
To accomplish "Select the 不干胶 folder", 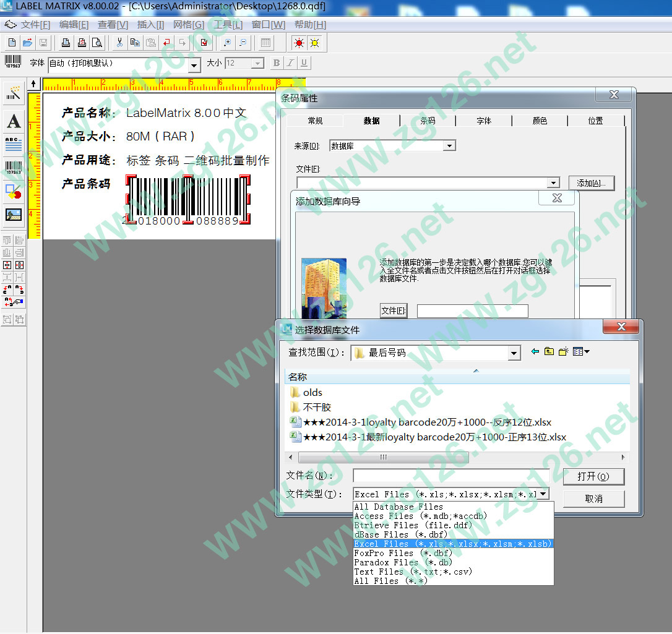I will [x=310, y=408].
